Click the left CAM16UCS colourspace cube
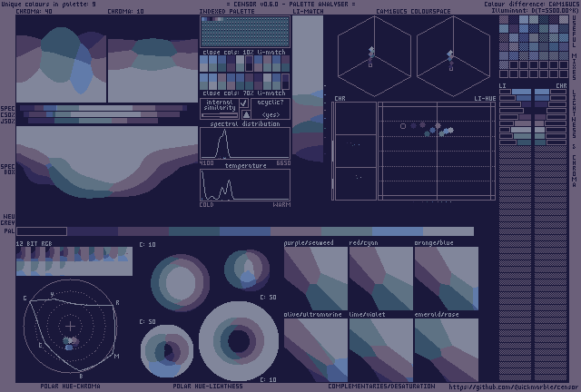Image resolution: width=581 pixels, height=392 pixels. [369, 52]
